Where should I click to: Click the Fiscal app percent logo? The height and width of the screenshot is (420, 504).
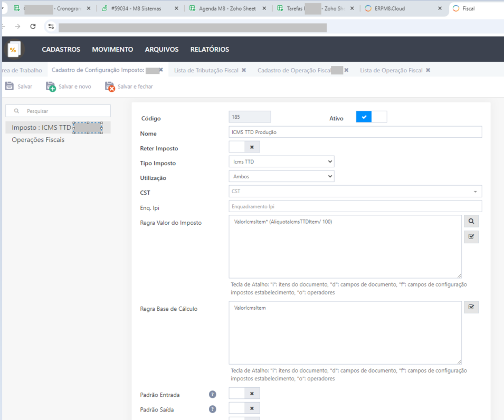click(x=14, y=49)
